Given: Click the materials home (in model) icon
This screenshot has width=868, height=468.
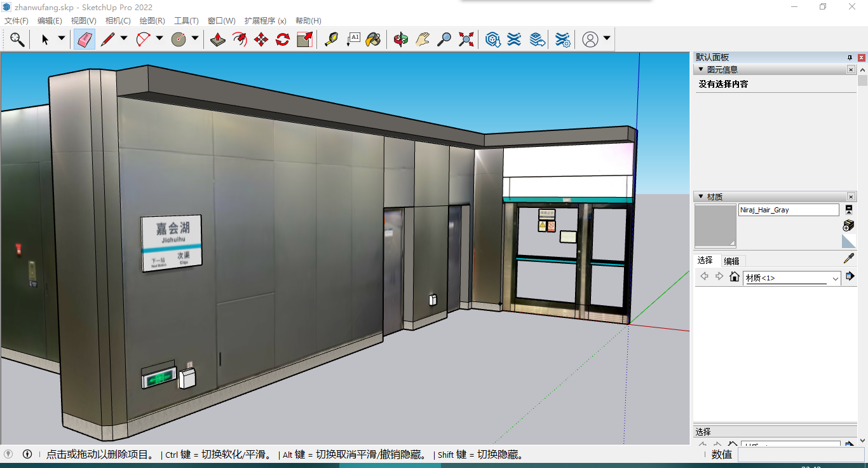Looking at the screenshot, I should click(735, 277).
